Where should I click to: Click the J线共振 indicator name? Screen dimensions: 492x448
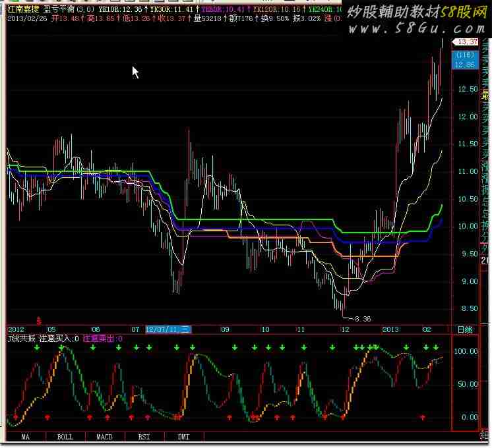point(21,339)
